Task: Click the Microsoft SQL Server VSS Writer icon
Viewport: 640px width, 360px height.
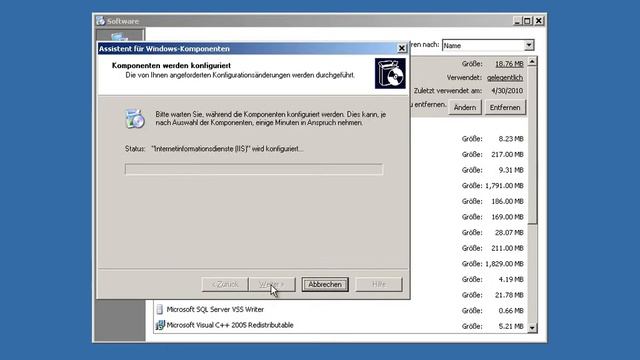Action: click(x=160, y=309)
